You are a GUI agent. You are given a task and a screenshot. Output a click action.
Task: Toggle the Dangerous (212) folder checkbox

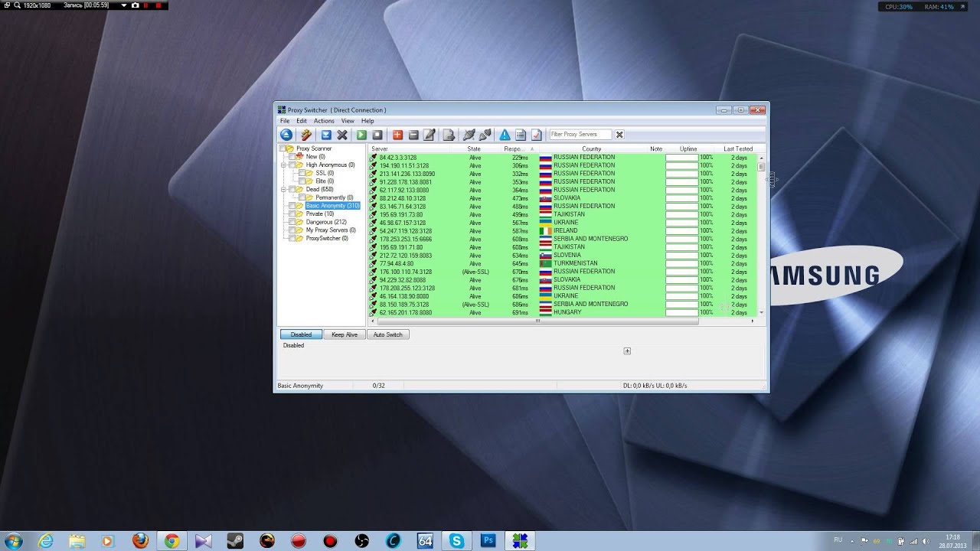tap(292, 222)
